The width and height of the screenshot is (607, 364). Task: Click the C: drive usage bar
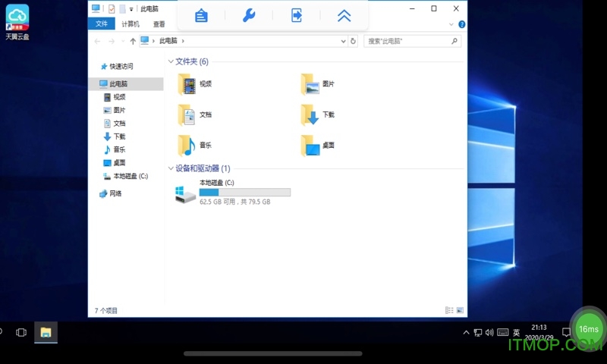click(x=244, y=193)
